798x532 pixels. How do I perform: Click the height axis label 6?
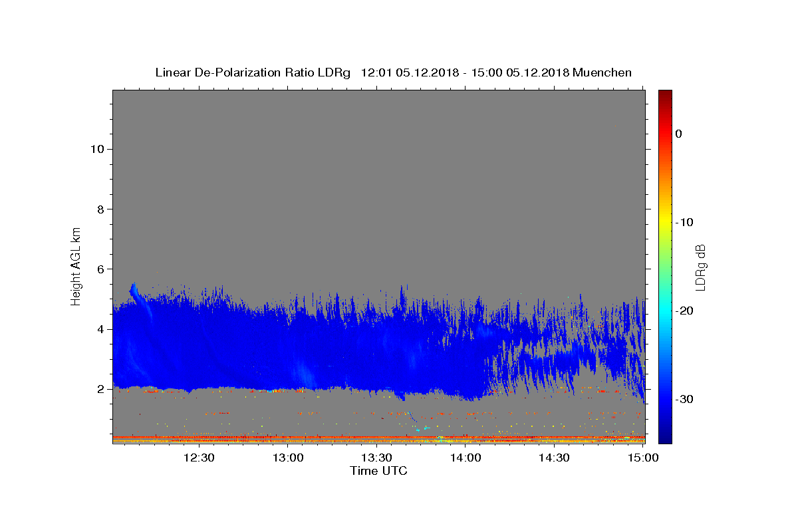pyautogui.click(x=100, y=269)
